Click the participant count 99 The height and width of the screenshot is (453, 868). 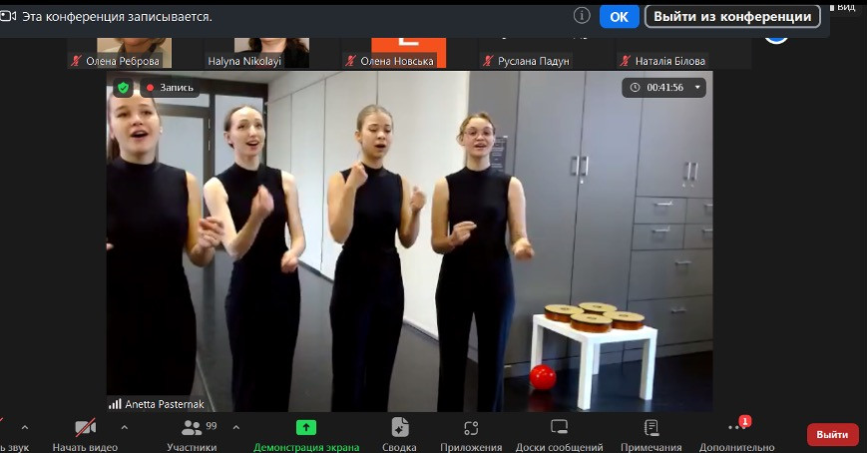(x=212, y=426)
